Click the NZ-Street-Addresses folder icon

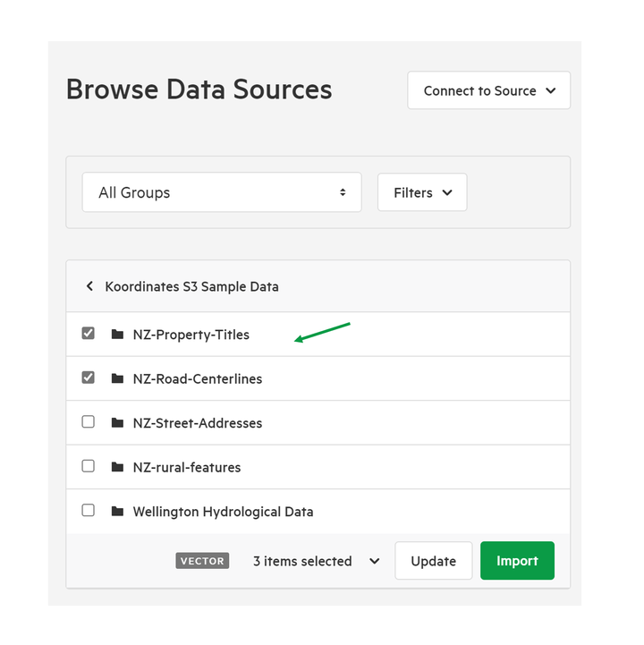[117, 423]
